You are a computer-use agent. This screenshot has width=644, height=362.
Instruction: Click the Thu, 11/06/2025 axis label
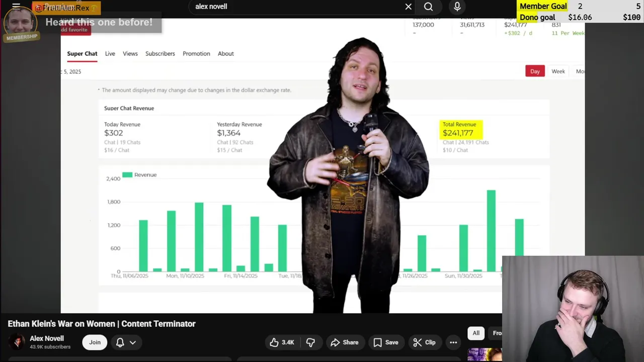point(129,276)
